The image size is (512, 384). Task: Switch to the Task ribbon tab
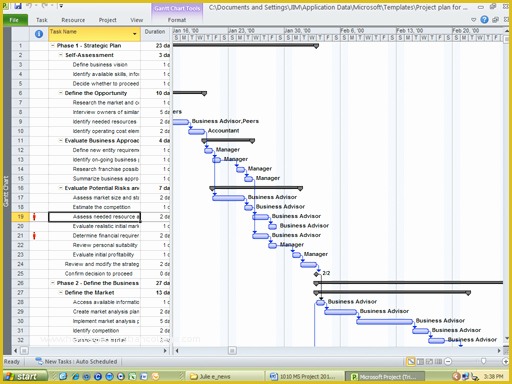click(x=42, y=20)
